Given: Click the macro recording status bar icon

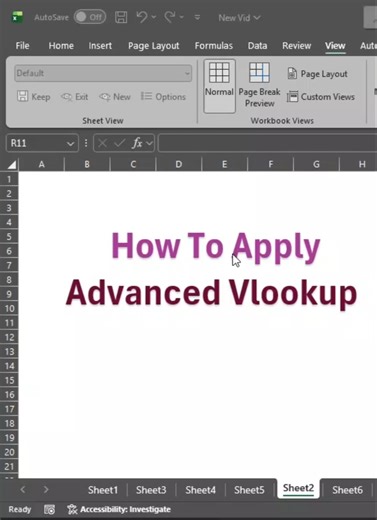Looking at the screenshot, I should click(49, 509).
